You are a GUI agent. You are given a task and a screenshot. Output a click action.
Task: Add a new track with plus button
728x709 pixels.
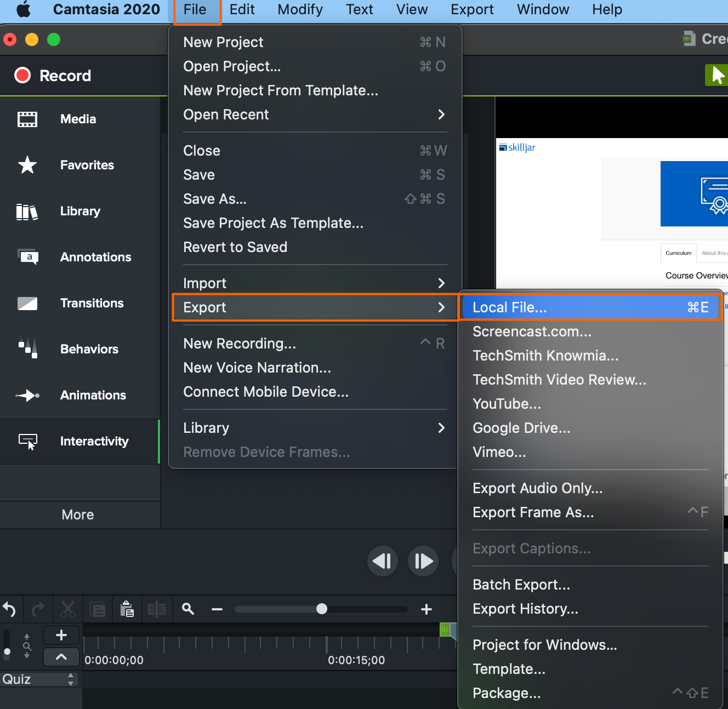click(61, 635)
